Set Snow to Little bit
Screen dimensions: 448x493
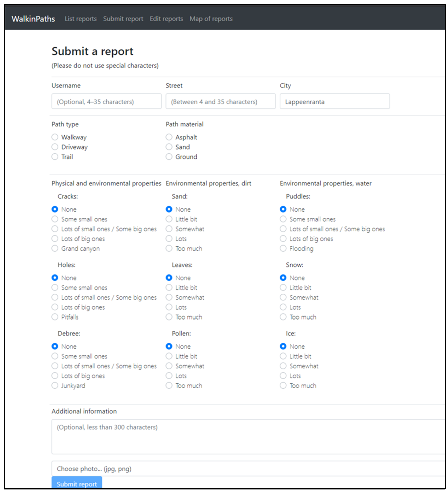click(x=283, y=288)
